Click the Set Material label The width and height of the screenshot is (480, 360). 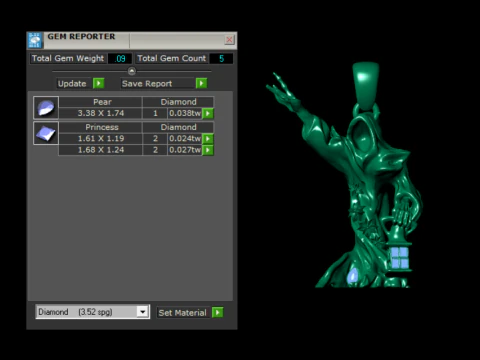pyautogui.click(x=183, y=313)
